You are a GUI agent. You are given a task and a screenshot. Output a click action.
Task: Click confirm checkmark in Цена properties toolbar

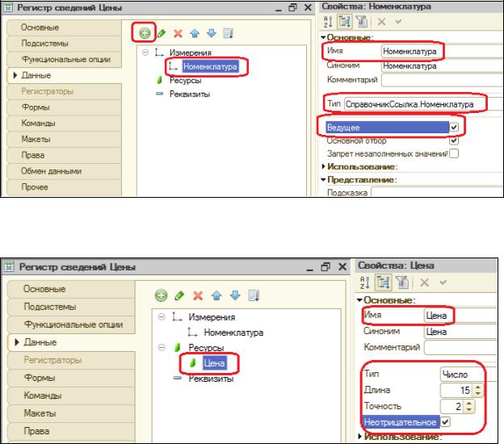443,283
